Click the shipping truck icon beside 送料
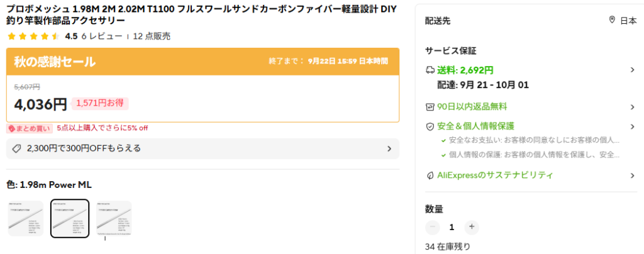This screenshot has width=644, height=254. click(430, 70)
